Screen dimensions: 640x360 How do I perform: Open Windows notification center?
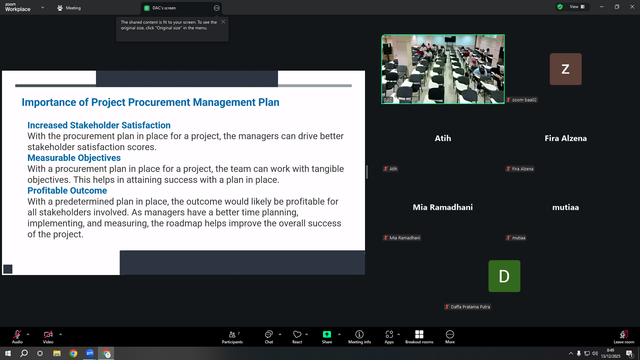[630, 353]
